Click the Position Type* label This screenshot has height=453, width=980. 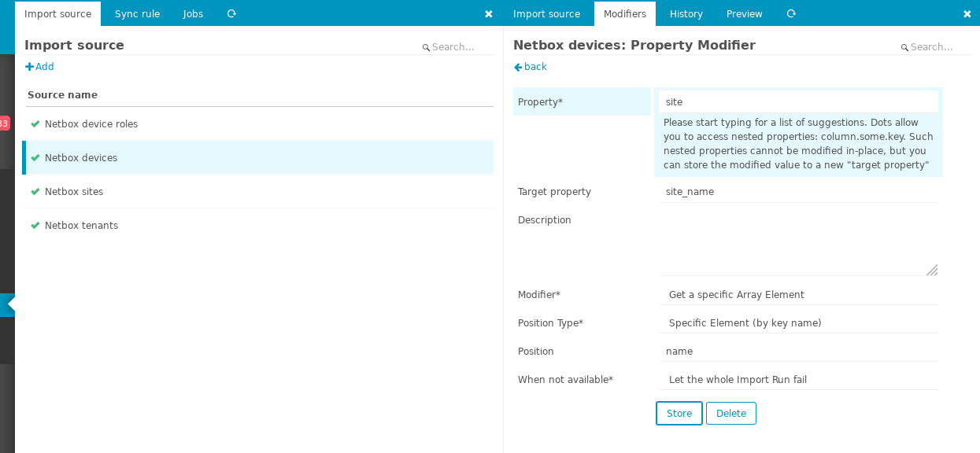point(550,323)
